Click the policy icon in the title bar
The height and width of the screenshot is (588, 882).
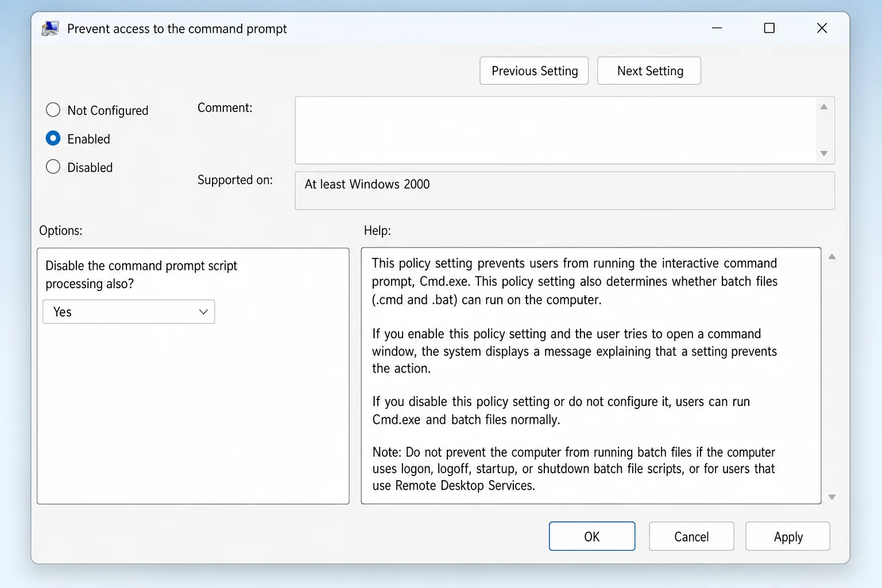[x=51, y=29]
